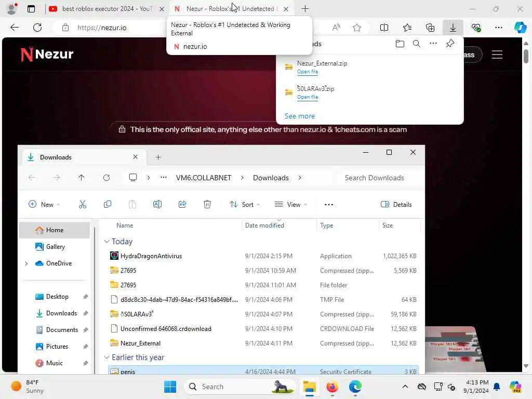Open the View dropdown in Explorer

point(291,204)
